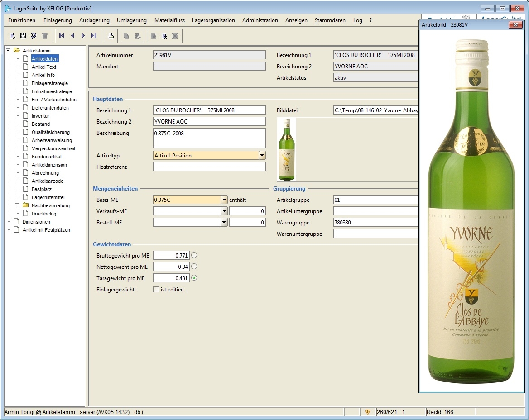
Task: Open Druckbeleg in the tree
Action: tap(44, 214)
